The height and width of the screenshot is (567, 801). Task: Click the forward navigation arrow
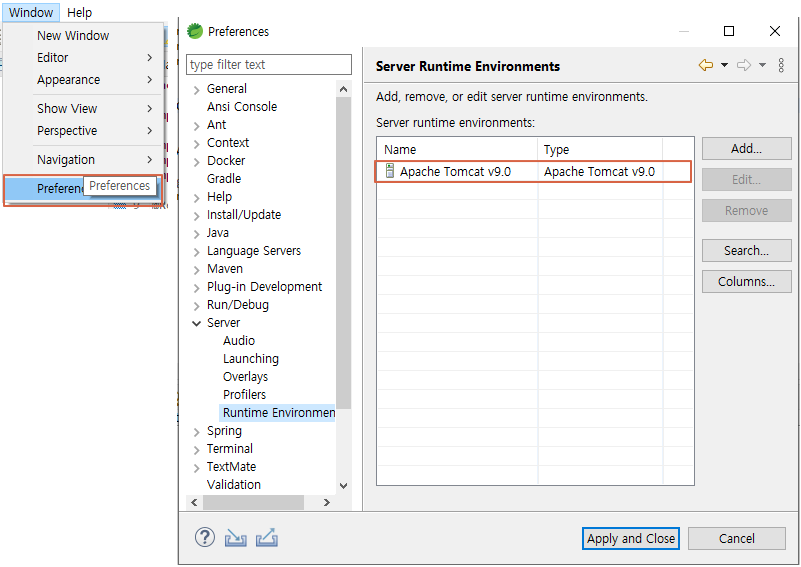[x=744, y=65]
